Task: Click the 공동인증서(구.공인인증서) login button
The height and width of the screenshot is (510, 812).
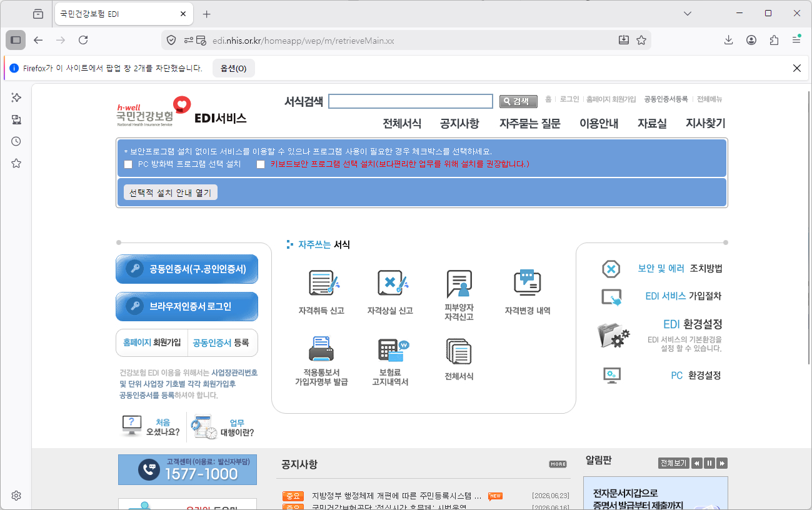Action: click(x=187, y=269)
